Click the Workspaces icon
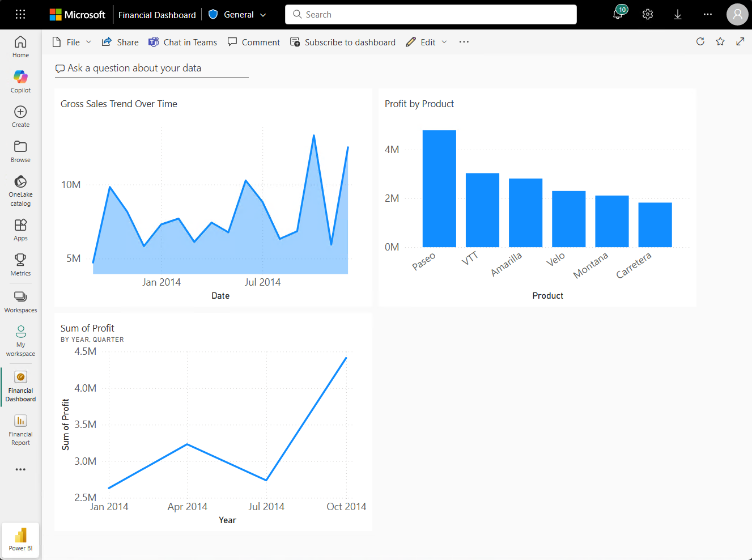 (x=20, y=301)
